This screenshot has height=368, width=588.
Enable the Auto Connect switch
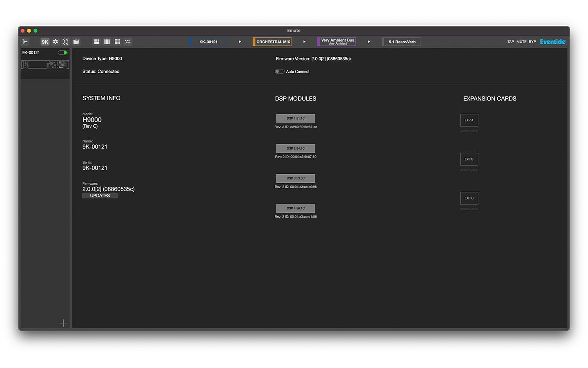(x=280, y=72)
